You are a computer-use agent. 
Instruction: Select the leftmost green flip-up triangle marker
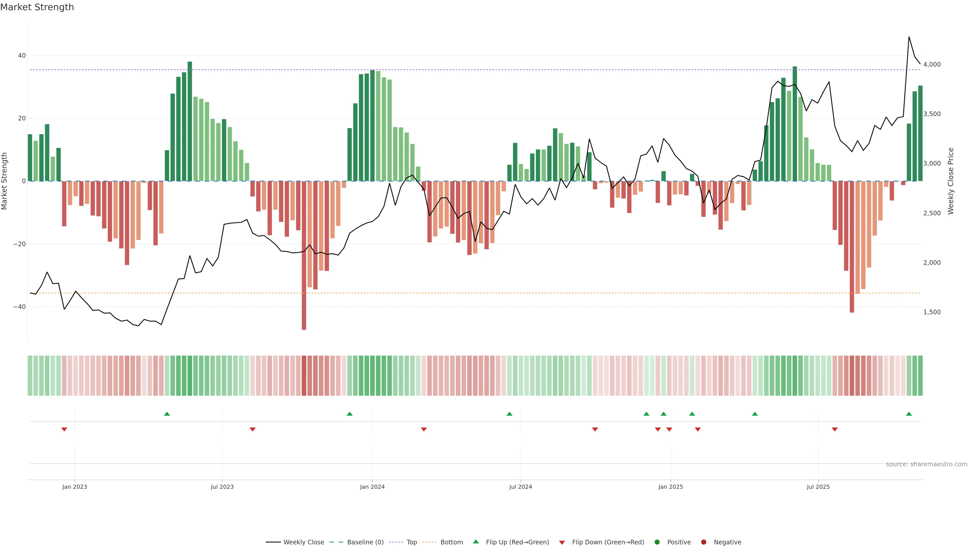pos(167,414)
